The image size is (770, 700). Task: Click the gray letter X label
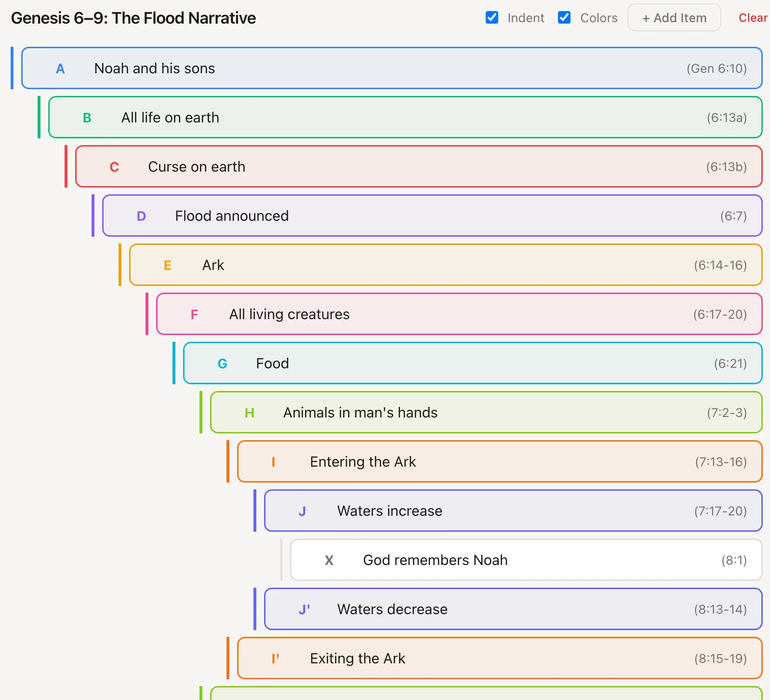(329, 560)
